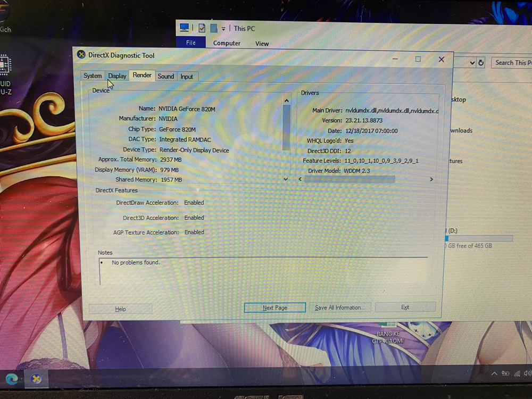Click the Refresh icon in This PC
Image resolution: width=532 pixels, height=399 pixels.
coord(481,63)
